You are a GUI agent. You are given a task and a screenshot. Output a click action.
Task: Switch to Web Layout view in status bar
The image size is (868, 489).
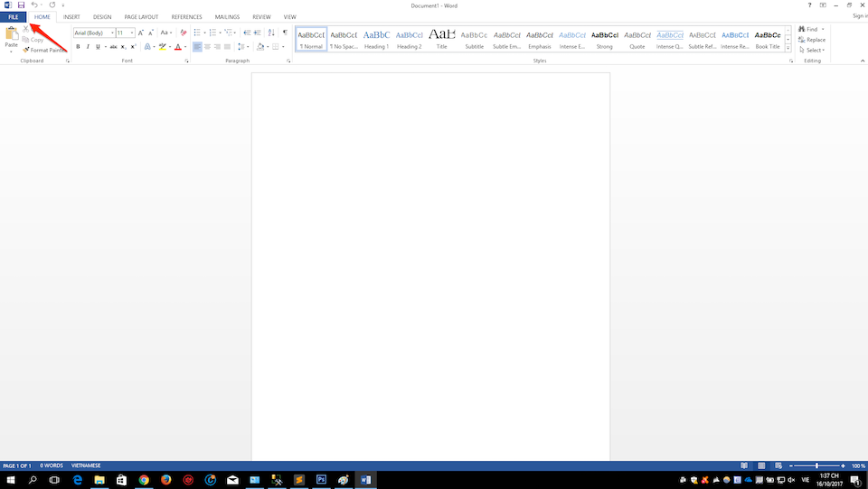click(x=778, y=465)
